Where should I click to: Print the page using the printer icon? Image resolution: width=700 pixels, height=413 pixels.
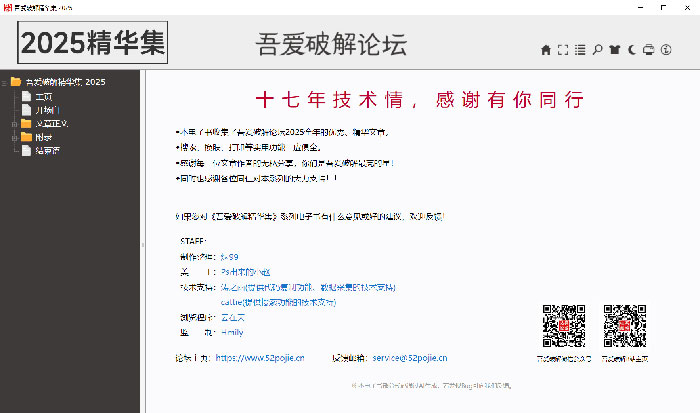[x=649, y=50]
